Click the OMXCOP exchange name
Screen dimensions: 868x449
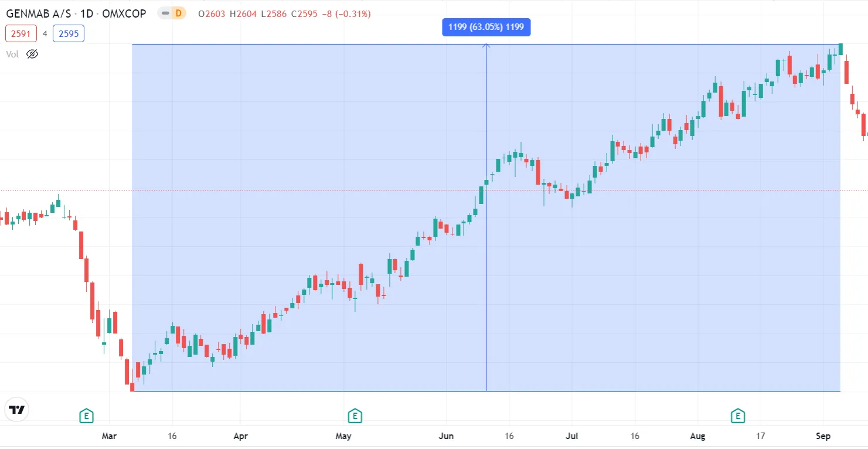click(124, 13)
